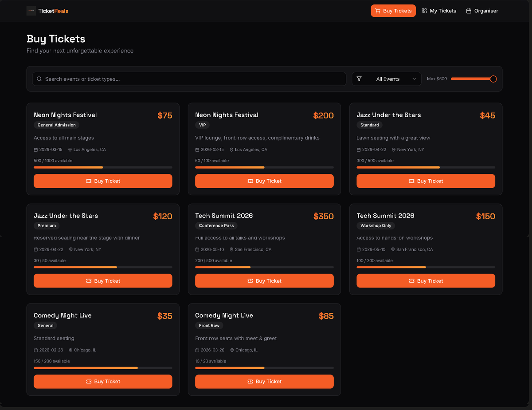Click location pin on Comedy Night General card
This screenshot has height=410, width=532.
point(71,350)
